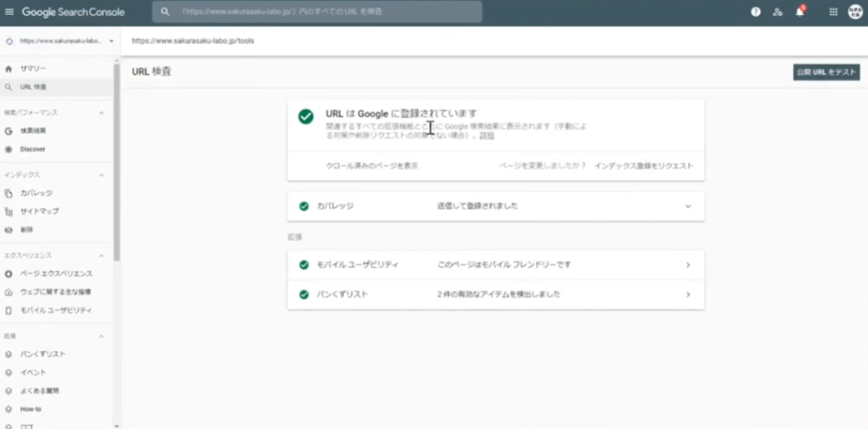Click the URL inspection search field
The width and height of the screenshot is (868, 429).
tap(317, 12)
